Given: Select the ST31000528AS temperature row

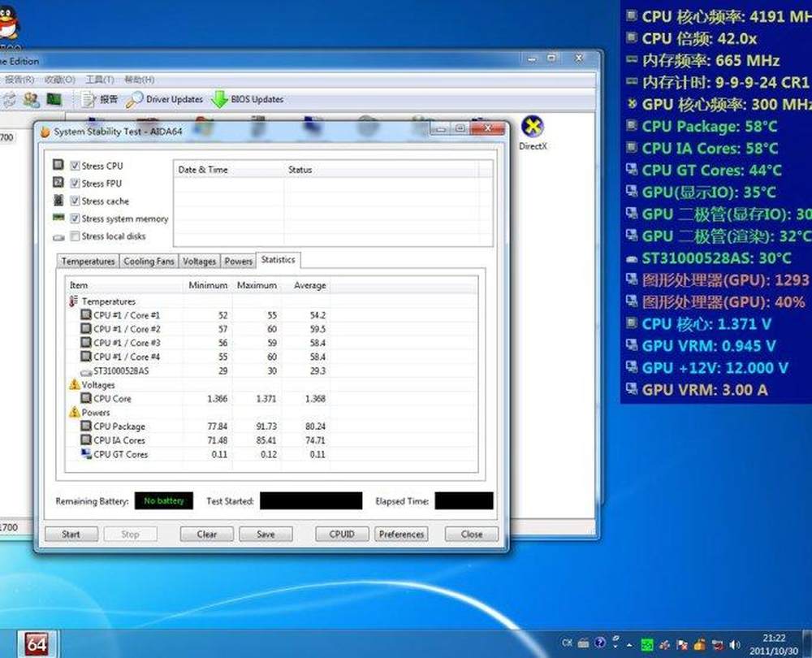Looking at the screenshot, I should (271, 371).
